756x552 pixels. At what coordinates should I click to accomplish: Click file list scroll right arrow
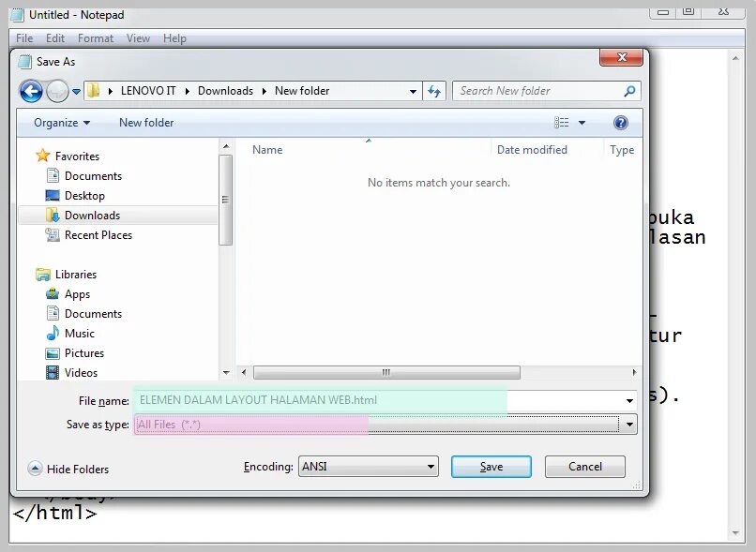click(634, 372)
